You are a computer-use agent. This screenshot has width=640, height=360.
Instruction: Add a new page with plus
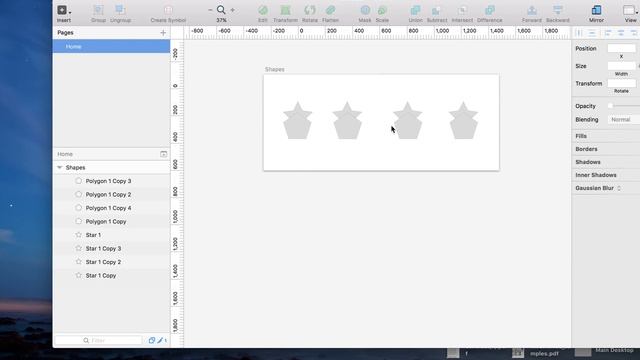pos(163,33)
